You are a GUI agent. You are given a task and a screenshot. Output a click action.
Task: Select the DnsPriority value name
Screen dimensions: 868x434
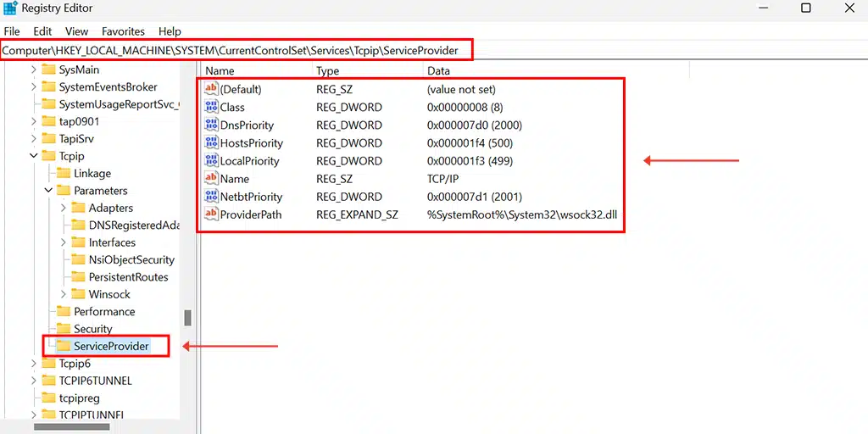(x=247, y=125)
